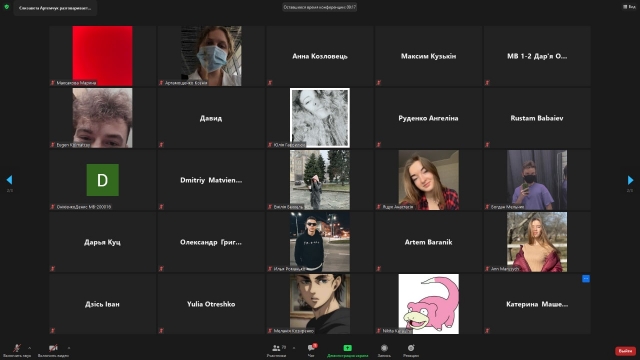Open the View layout menu
Viewport: 640px width, 360px height.
pos(629,7)
